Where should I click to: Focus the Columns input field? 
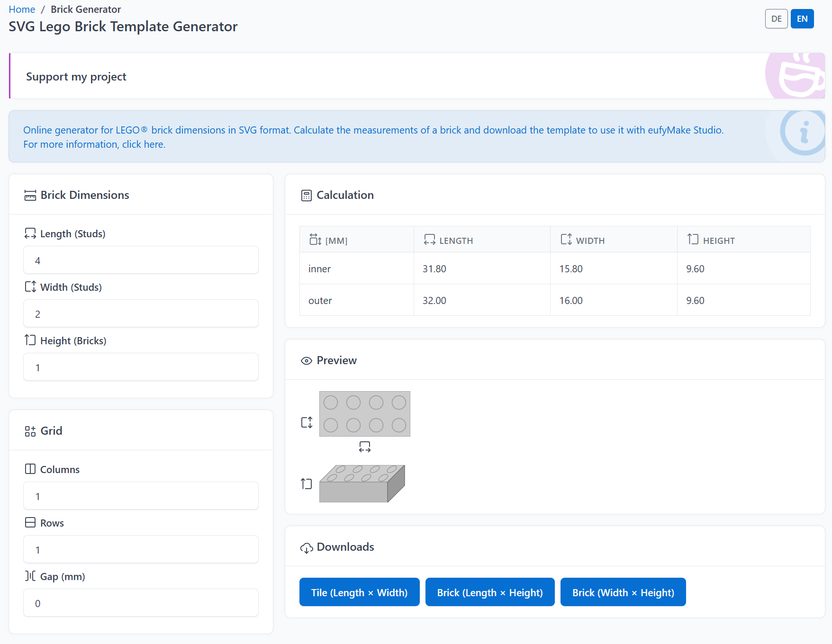(141, 496)
